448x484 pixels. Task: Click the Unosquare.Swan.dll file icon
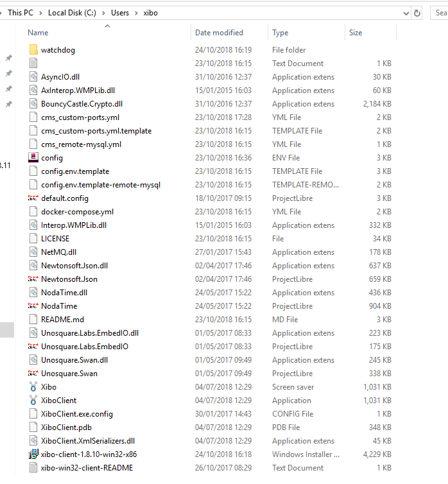(x=33, y=360)
